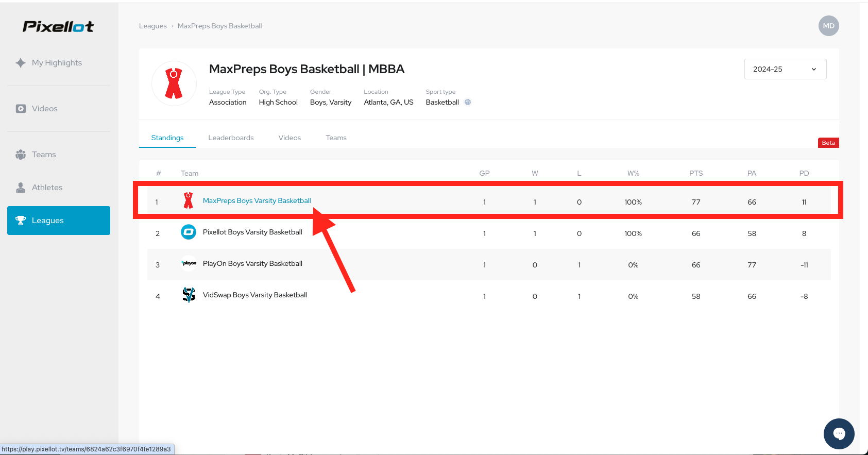Click the Pixellot team logo in standings
Screen dimensions: 868x455
(x=189, y=232)
